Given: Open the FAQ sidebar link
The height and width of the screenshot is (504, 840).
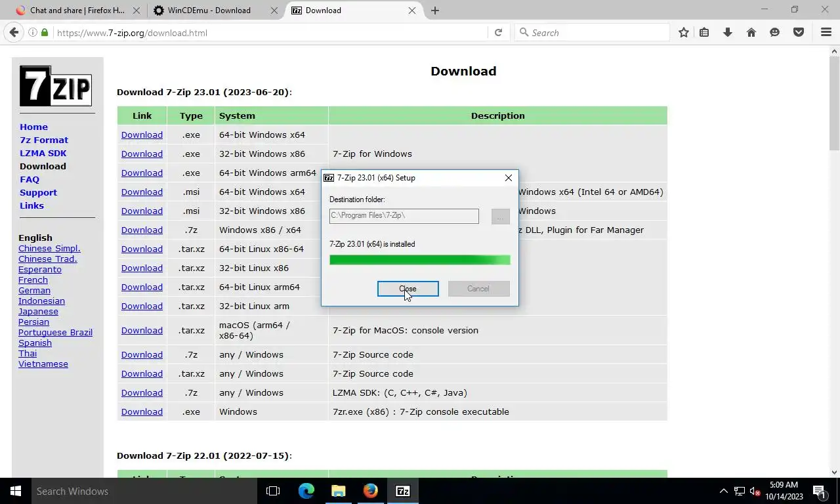Looking at the screenshot, I should pos(30,179).
